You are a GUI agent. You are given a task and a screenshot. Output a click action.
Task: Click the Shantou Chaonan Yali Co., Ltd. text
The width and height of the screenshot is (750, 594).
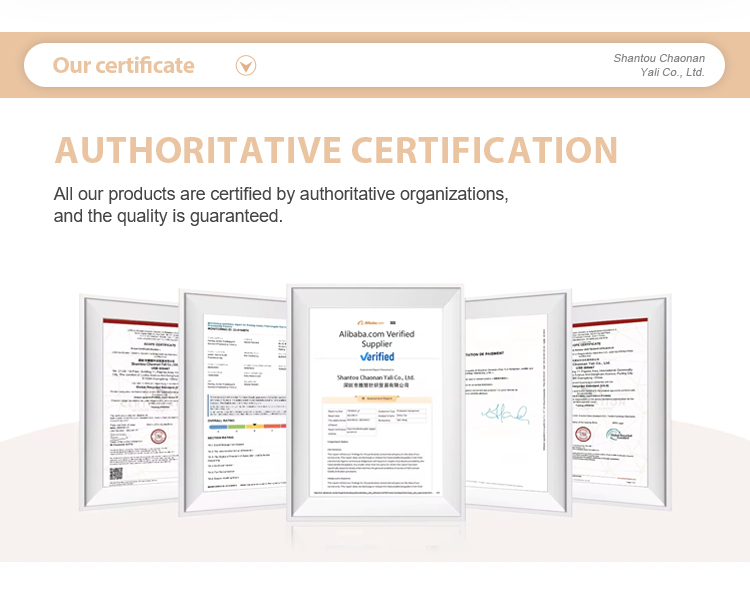[659, 65]
